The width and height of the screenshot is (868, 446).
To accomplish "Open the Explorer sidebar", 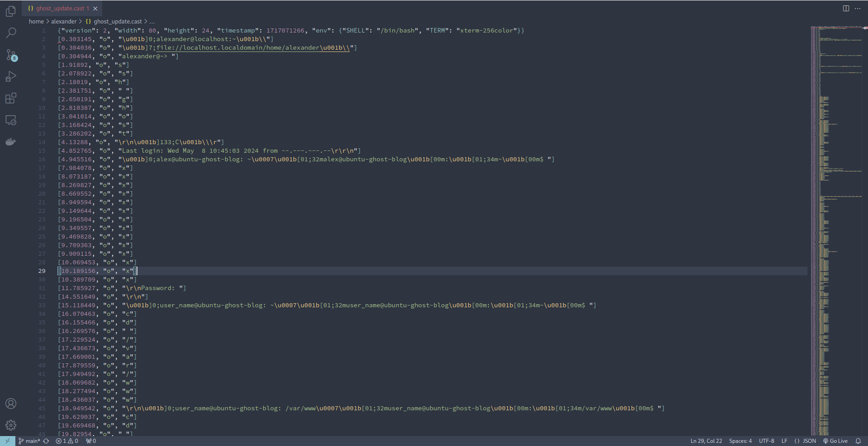I will (x=10, y=11).
